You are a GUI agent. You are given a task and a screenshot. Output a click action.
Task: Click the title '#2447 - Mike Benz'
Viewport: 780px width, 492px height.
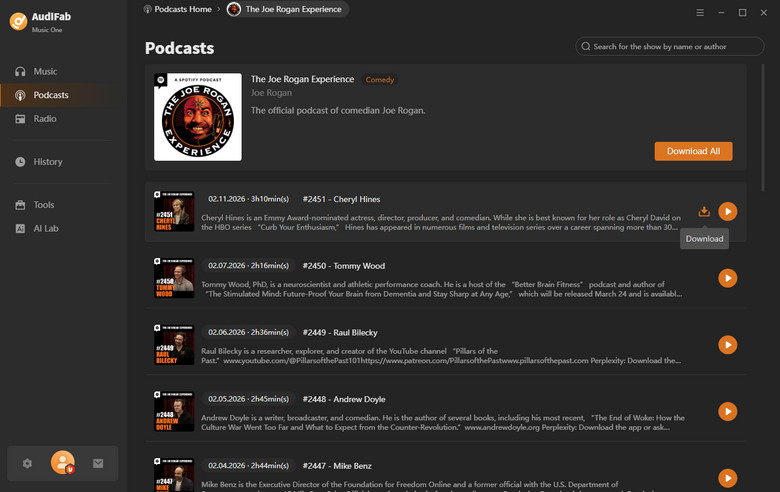coord(337,466)
